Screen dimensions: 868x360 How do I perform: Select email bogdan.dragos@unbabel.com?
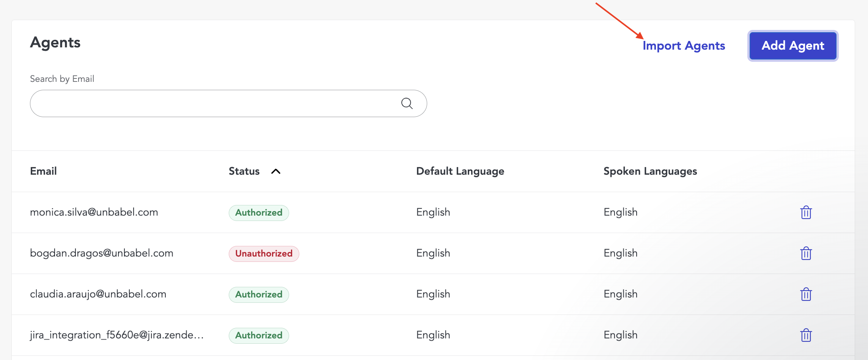(102, 253)
